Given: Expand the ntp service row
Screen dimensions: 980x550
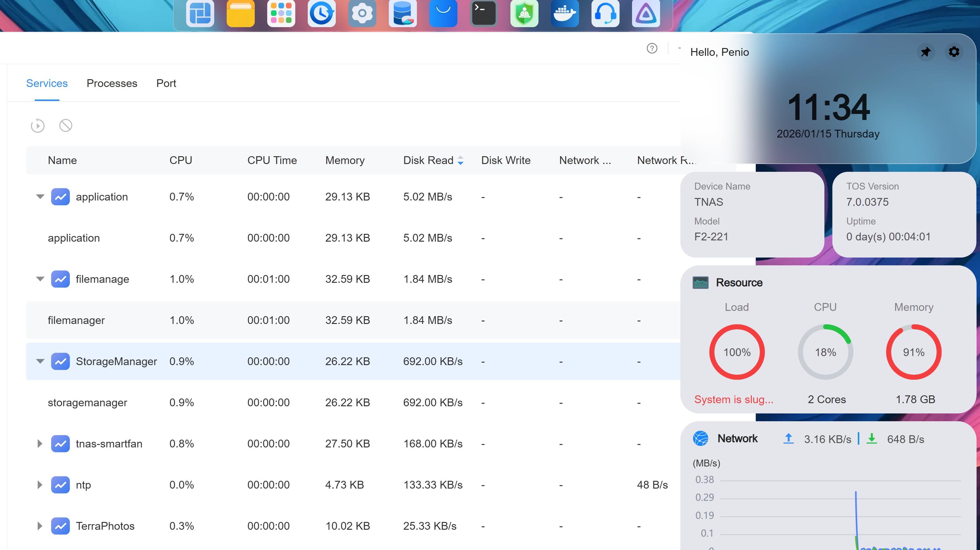Looking at the screenshot, I should [x=40, y=485].
